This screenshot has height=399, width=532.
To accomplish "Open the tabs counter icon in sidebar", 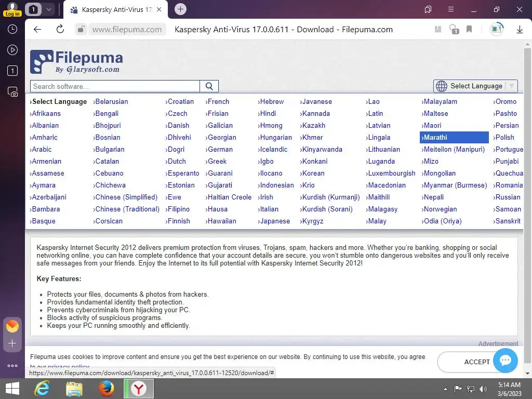I will coord(12,71).
